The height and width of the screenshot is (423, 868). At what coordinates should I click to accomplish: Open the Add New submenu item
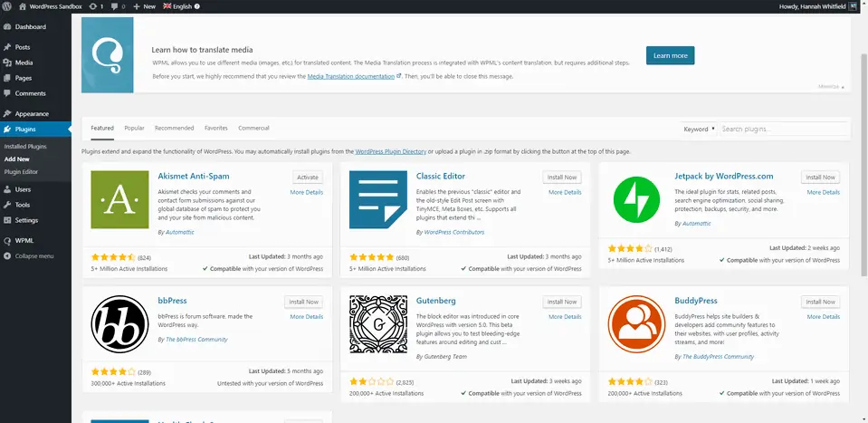(16, 159)
